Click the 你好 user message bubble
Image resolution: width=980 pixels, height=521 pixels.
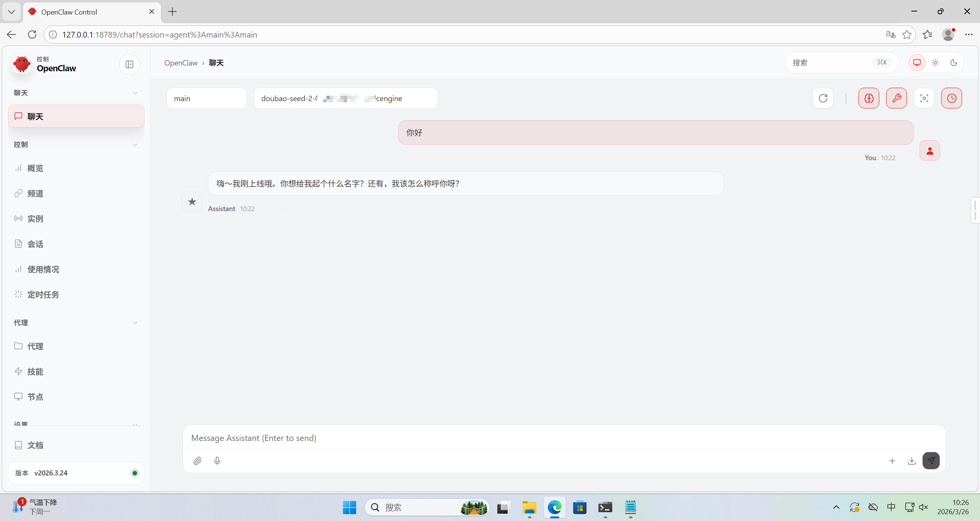pos(656,133)
